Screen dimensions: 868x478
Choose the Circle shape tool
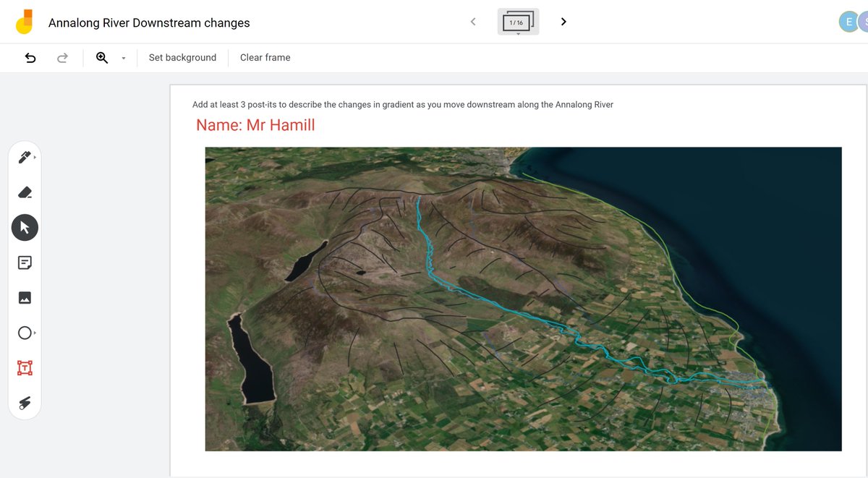coord(24,333)
